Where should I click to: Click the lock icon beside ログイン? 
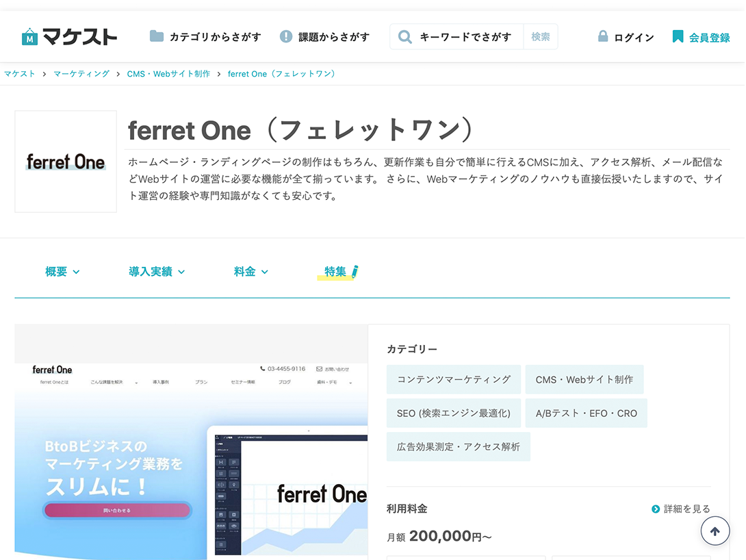coord(603,36)
